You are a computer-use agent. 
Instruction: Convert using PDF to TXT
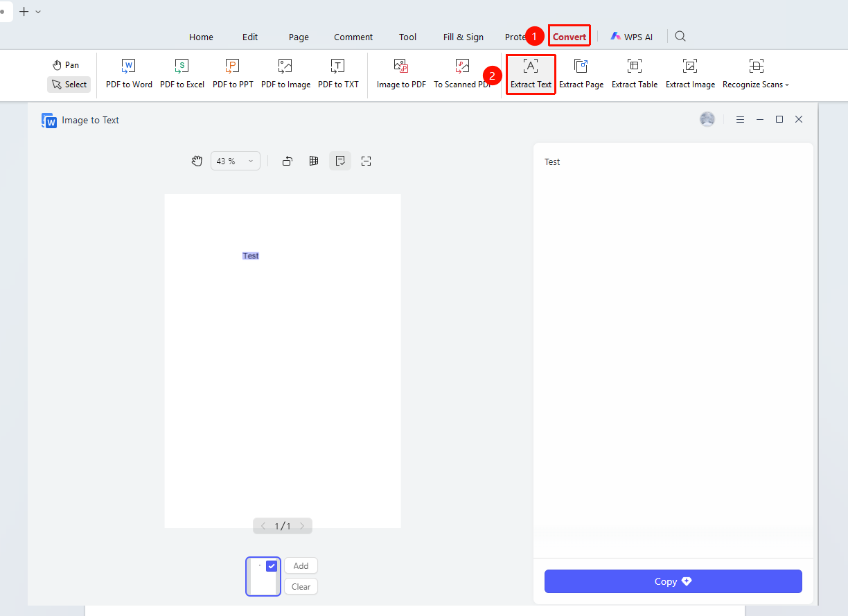click(338, 74)
